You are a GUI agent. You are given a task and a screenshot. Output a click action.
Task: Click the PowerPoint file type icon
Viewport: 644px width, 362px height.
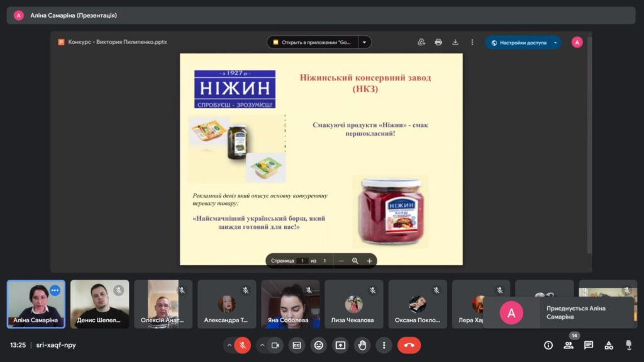pos(61,42)
